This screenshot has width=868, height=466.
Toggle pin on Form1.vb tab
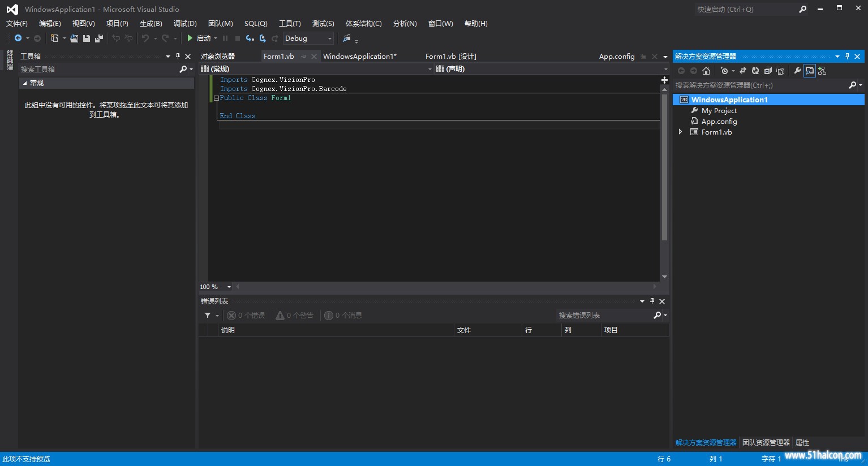pyautogui.click(x=304, y=57)
